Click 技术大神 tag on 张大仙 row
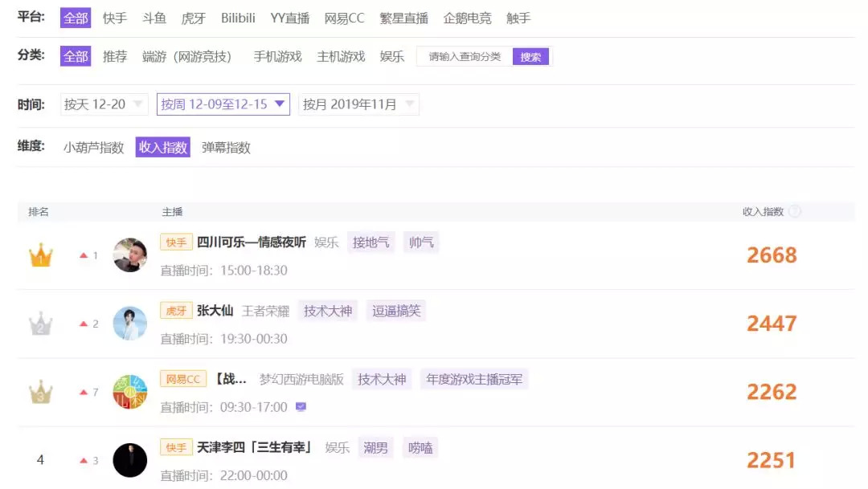The width and height of the screenshot is (868, 489). [x=328, y=311]
